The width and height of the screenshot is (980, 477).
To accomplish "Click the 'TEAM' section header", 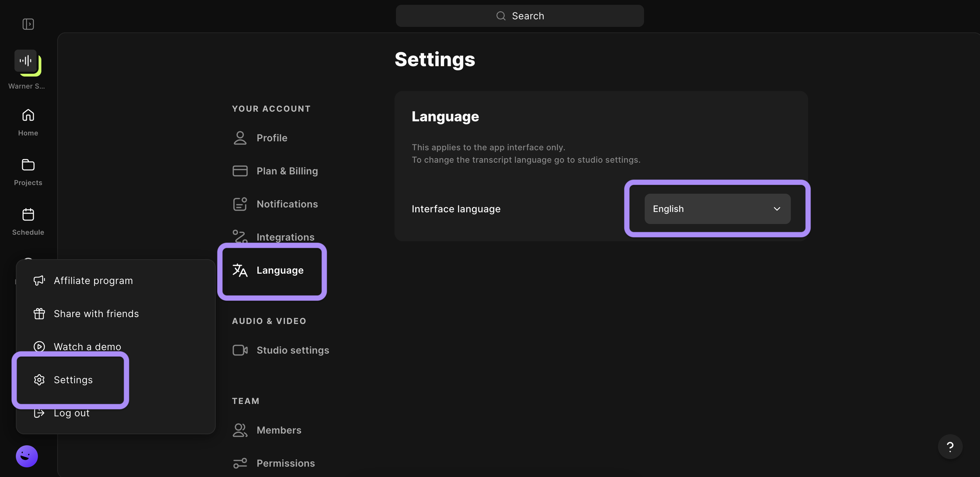I will point(246,400).
